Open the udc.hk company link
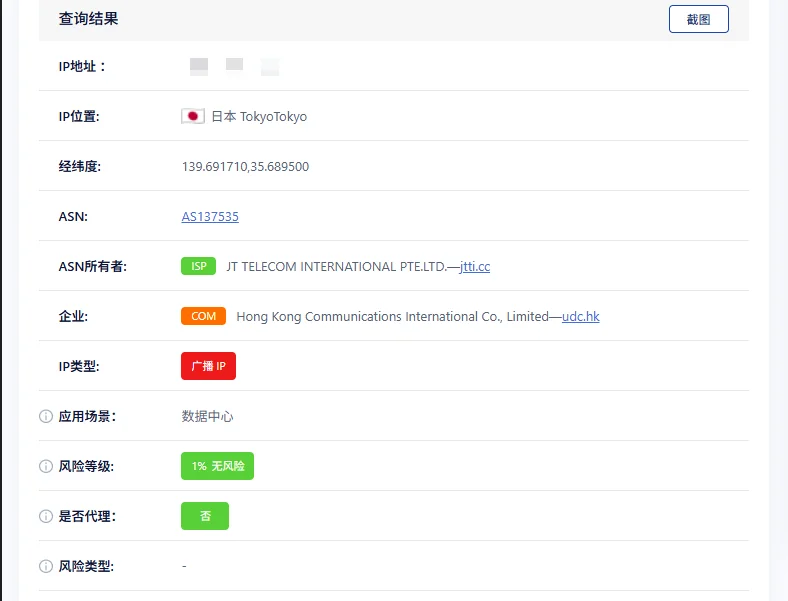 coord(581,316)
